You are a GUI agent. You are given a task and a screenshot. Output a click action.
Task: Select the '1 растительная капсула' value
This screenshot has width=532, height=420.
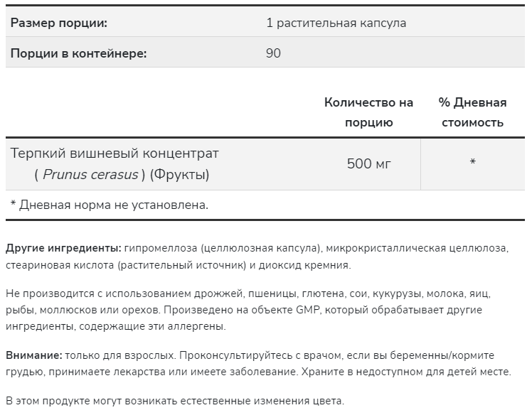(x=336, y=23)
